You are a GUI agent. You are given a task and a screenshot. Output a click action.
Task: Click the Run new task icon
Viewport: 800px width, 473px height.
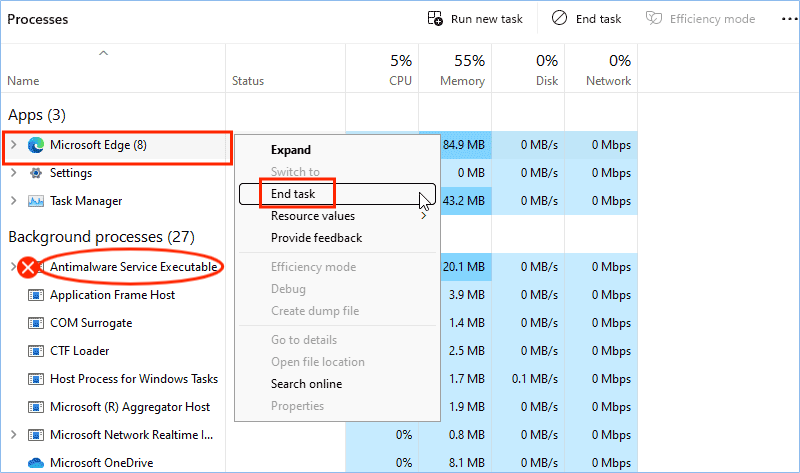point(435,18)
